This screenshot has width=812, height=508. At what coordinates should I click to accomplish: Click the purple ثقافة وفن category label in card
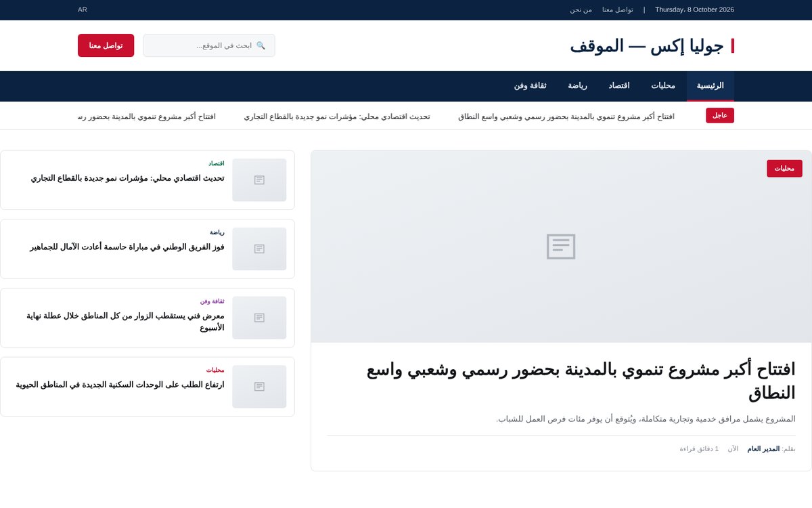[212, 301]
